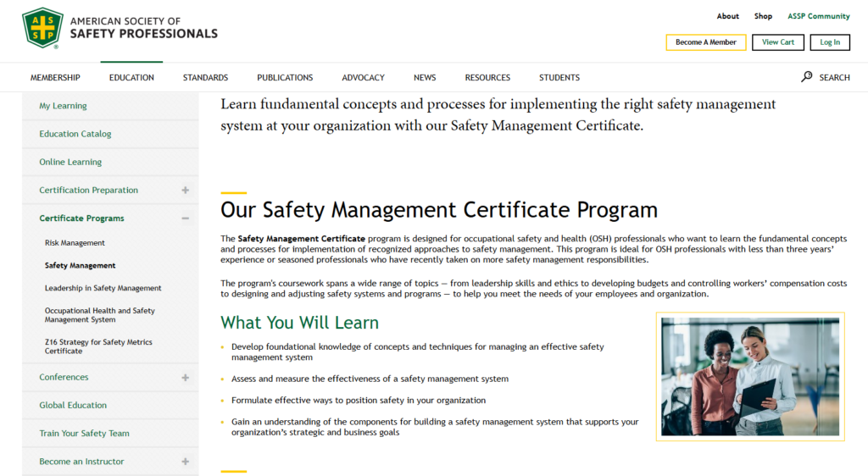868x476 pixels.
Task: Open the About link
Action: pos(728,16)
